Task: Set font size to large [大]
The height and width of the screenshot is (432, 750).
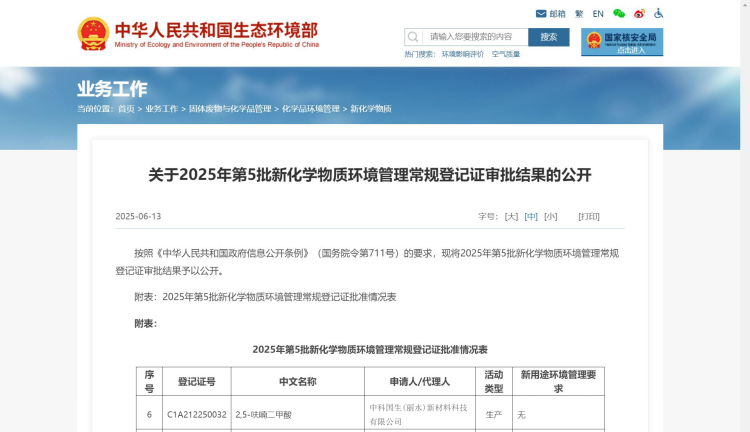Action: [x=511, y=216]
